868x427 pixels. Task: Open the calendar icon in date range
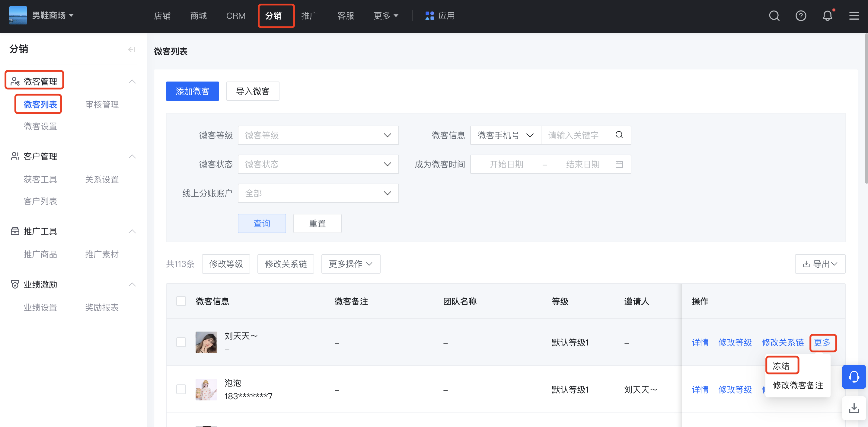click(619, 164)
